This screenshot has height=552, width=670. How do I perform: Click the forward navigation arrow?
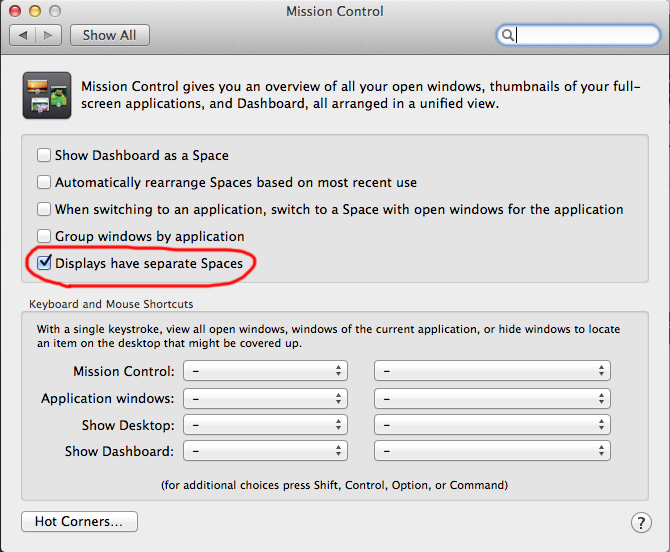tap(48, 35)
